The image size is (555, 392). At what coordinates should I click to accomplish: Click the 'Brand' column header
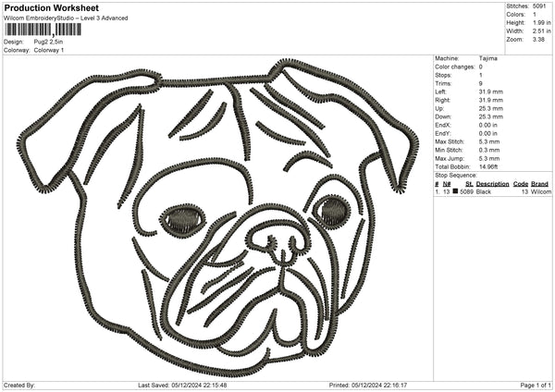point(540,184)
